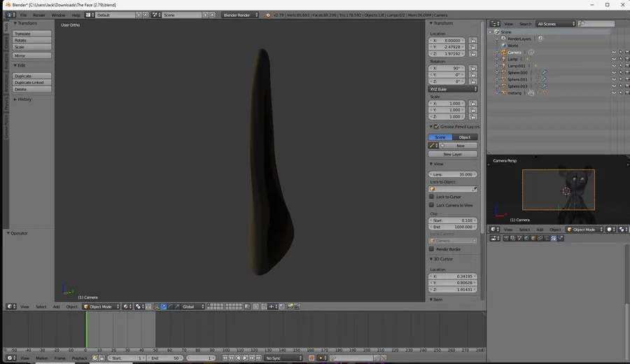Click the New Layer button
Image resolution: width=630 pixels, height=364 pixels.
(453, 154)
